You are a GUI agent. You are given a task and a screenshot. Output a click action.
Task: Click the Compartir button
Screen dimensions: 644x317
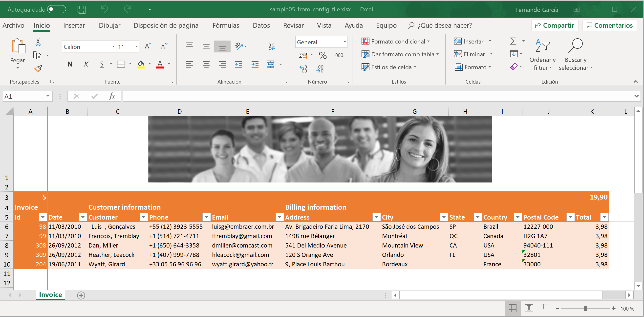pos(555,25)
